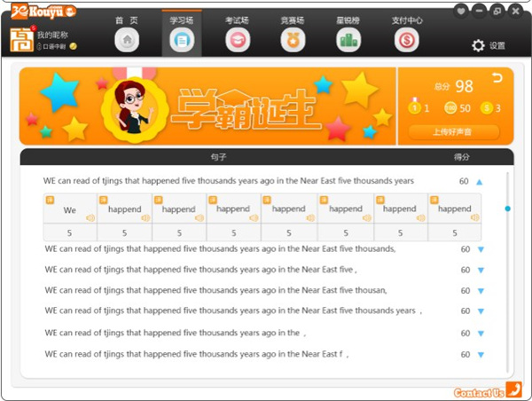
Task: Switch to the 支付中心 tab label
Action: pyautogui.click(x=407, y=20)
